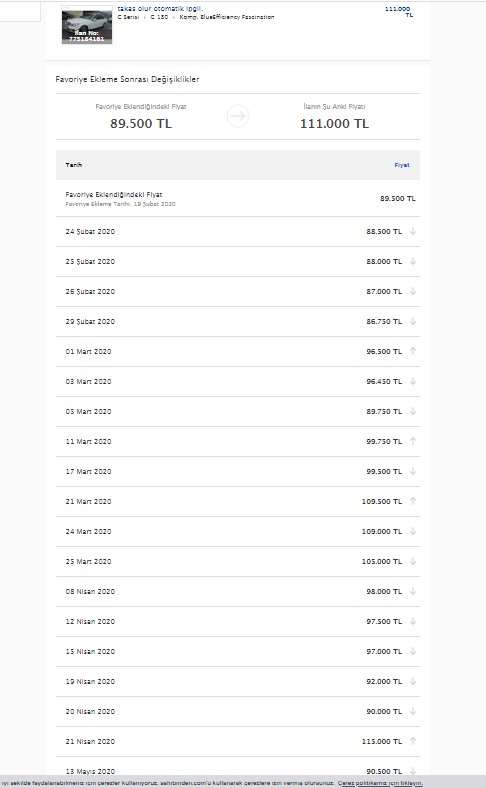Select the 20 Nisan 2020 row

[238, 712]
